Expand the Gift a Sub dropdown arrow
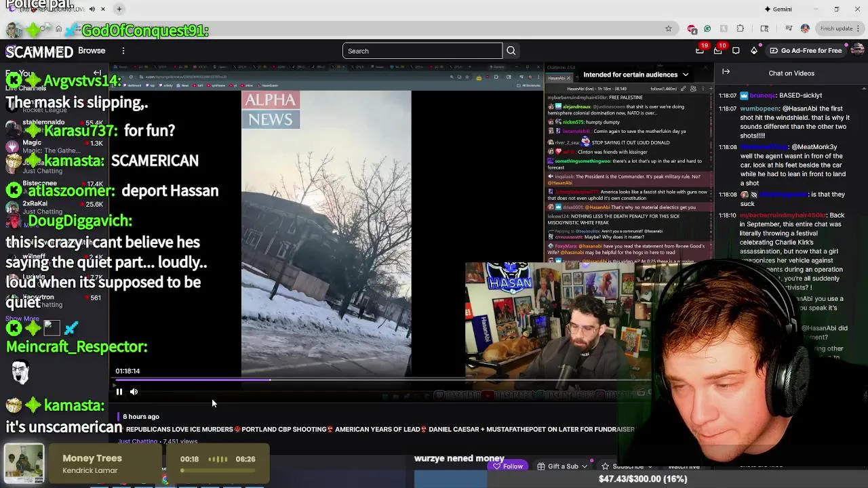868x488 pixels. [584, 466]
